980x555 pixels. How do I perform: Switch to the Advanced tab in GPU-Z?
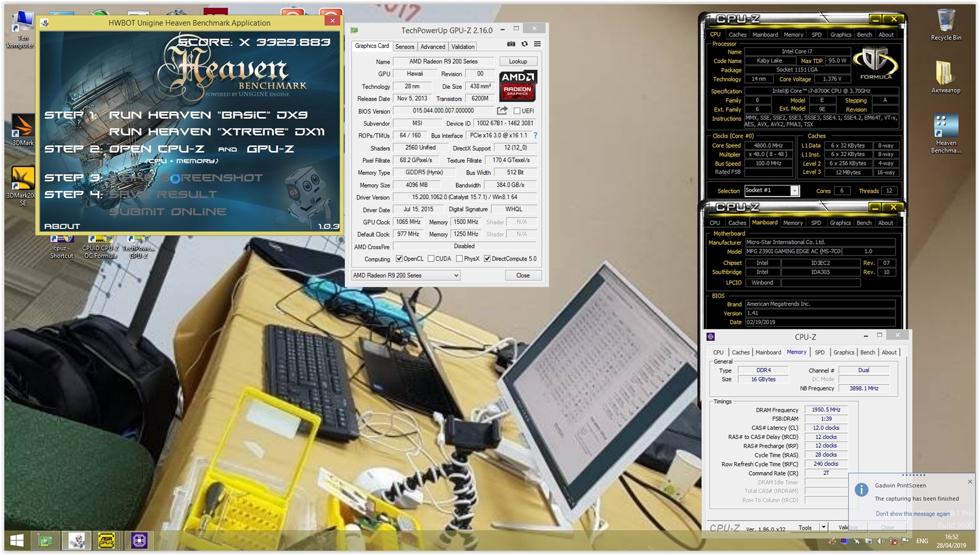[433, 47]
